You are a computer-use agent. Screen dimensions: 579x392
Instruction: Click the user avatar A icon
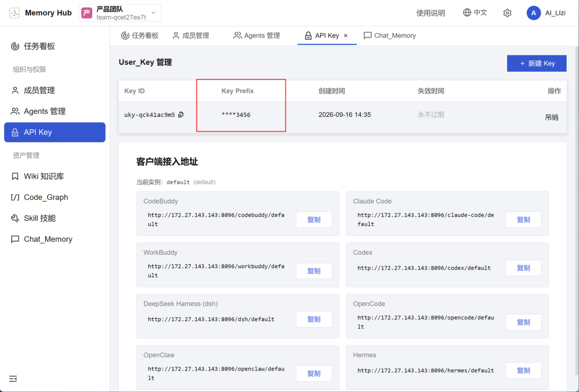533,13
